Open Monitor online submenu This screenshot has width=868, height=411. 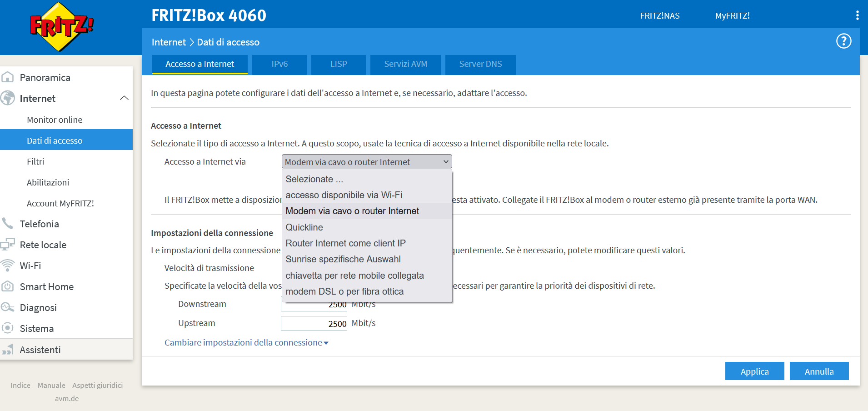(66, 120)
